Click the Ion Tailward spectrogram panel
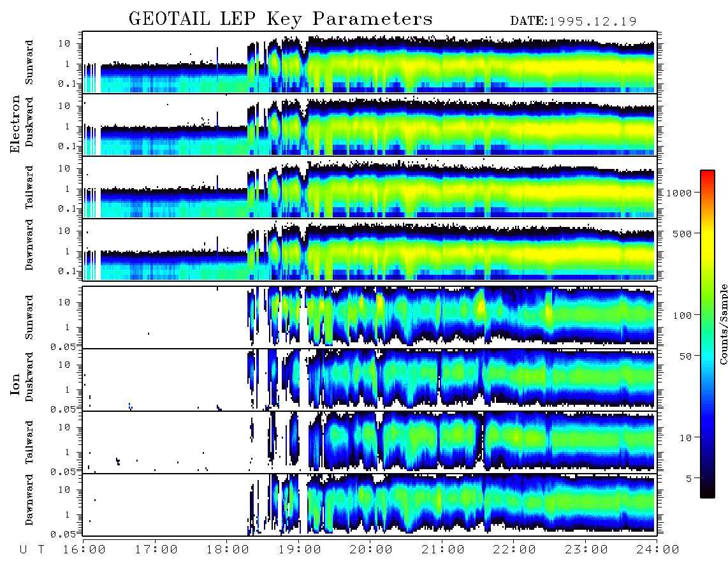This screenshot has height=561, width=728. tap(370, 442)
